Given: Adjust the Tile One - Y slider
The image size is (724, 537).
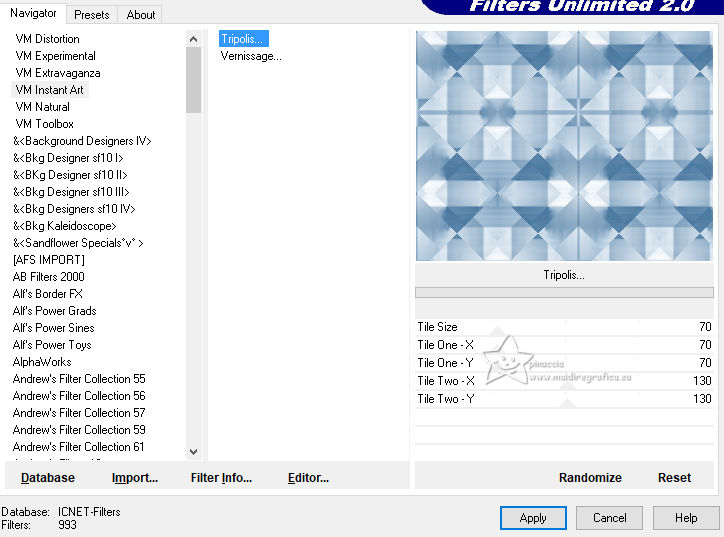Looking at the screenshot, I should pos(564,363).
